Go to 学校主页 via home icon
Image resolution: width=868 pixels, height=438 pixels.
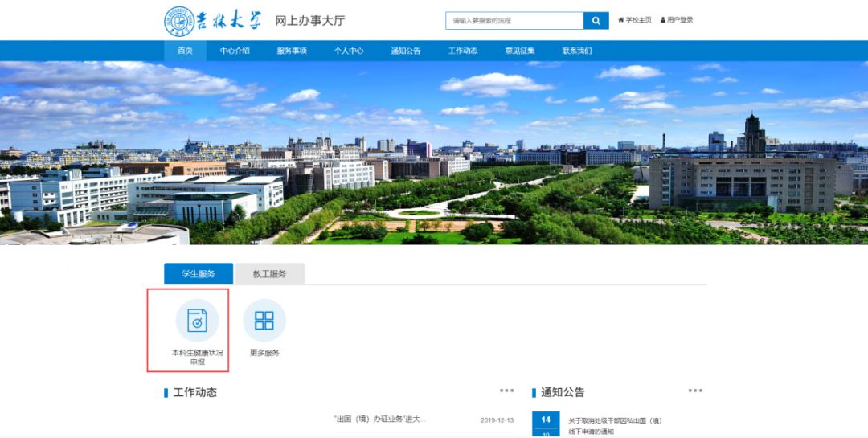point(621,20)
